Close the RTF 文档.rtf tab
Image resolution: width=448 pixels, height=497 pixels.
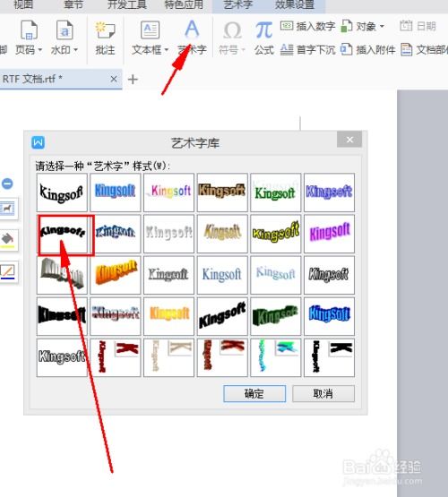pos(114,79)
